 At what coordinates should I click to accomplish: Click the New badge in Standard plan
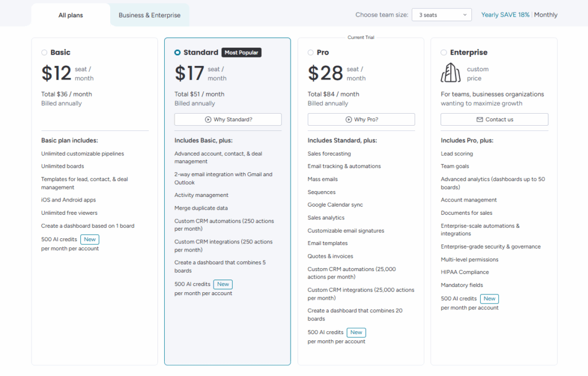pyautogui.click(x=223, y=284)
